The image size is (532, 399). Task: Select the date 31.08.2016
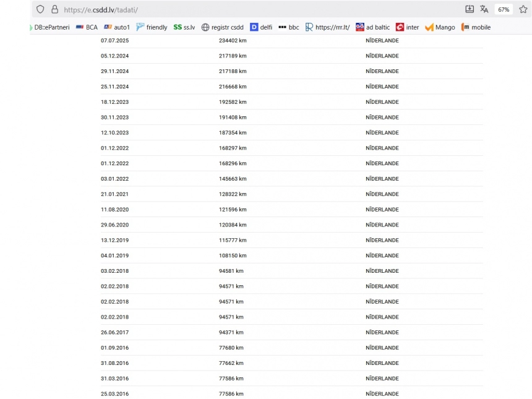point(114,363)
